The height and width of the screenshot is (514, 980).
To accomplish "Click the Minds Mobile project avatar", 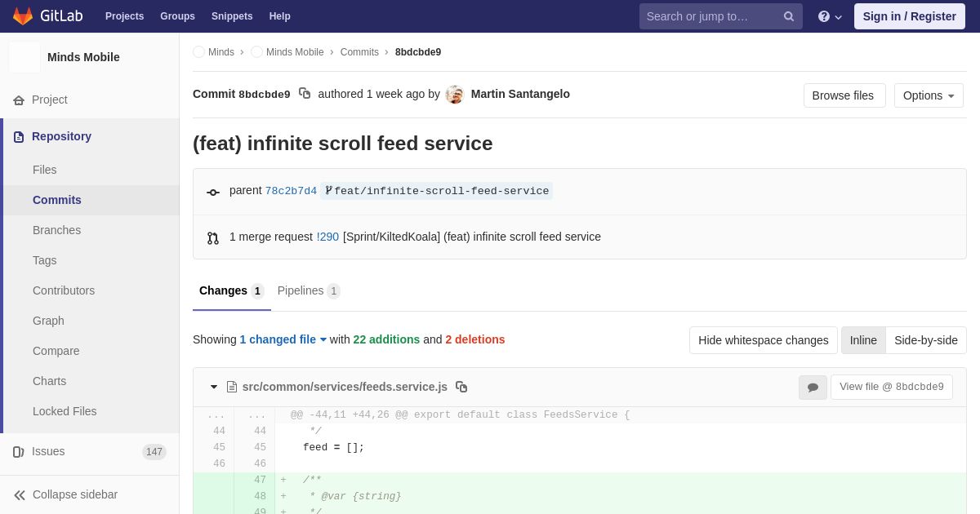I will (24, 57).
